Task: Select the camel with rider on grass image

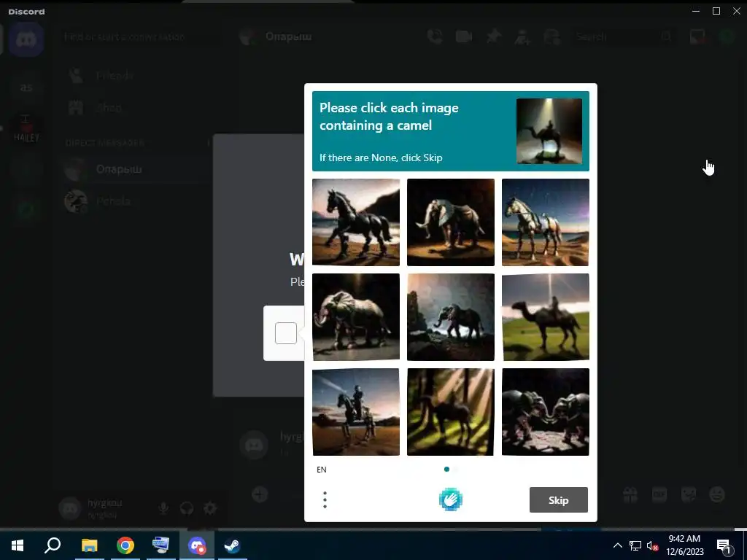Action: click(x=546, y=316)
